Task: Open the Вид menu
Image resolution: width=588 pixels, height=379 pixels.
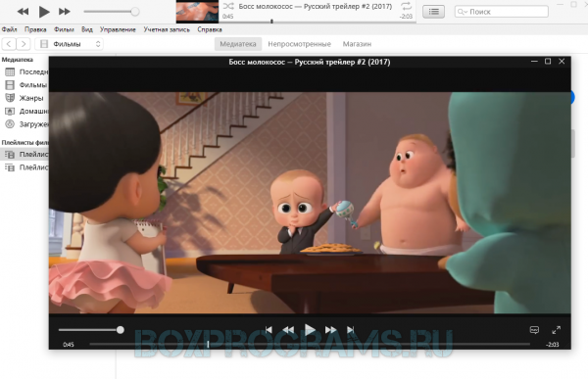Action: [x=87, y=29]
